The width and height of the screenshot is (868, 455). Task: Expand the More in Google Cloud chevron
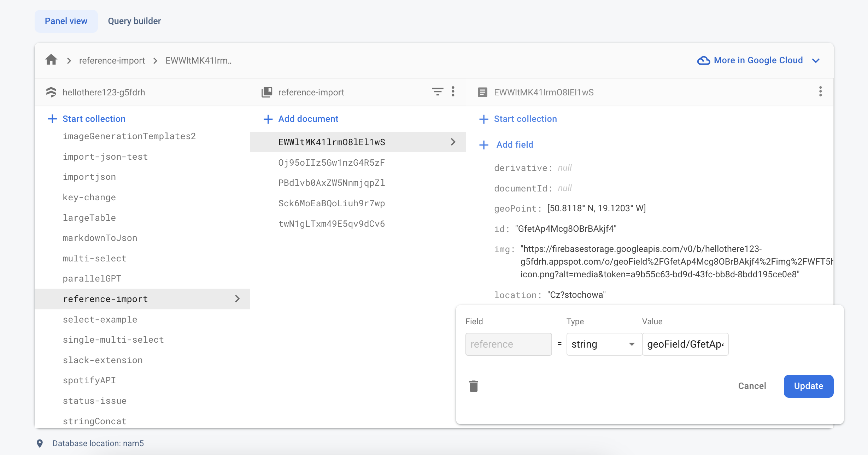coord(816,60)
